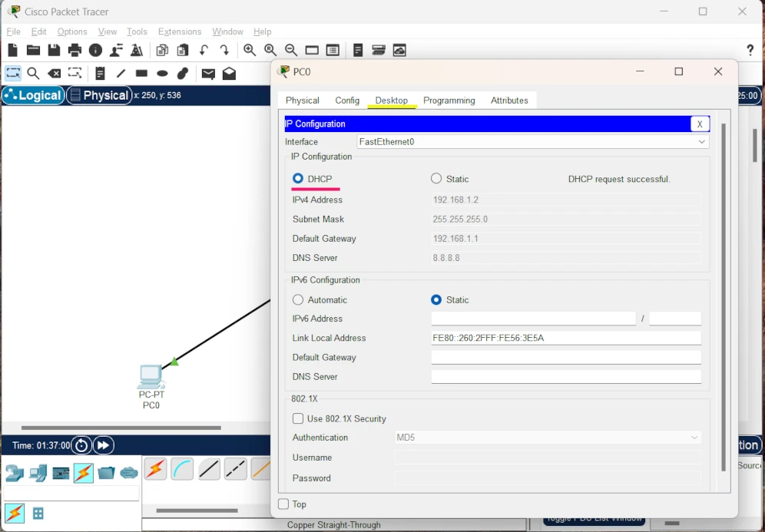Open the Options menu

pyautogui.click(x=72, y=31)
